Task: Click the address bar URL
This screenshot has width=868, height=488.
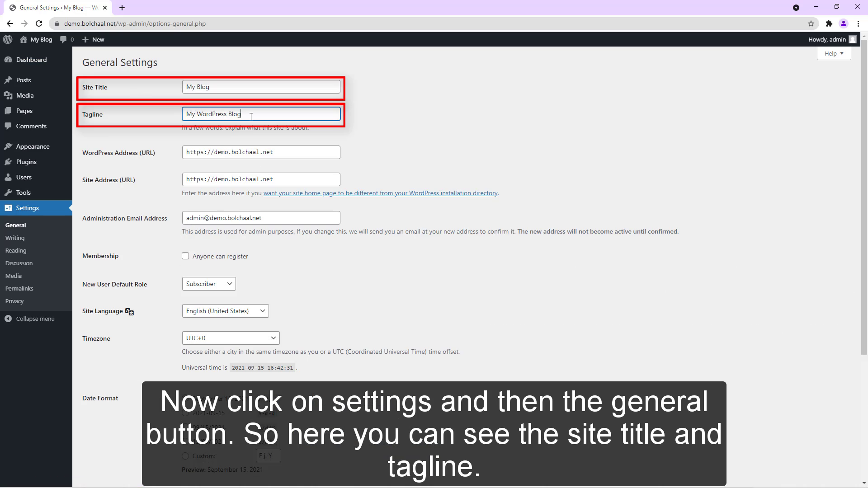Action: pos(135,23)
